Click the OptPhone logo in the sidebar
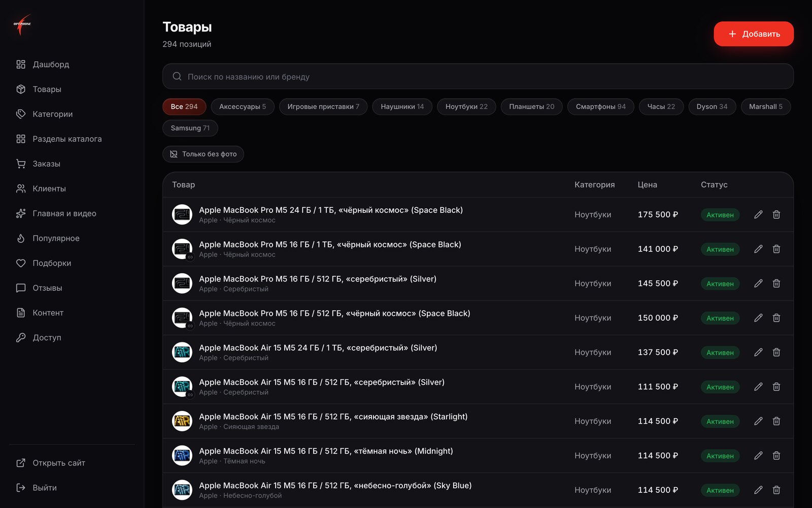The image size is (812, 508). [22, 24]
